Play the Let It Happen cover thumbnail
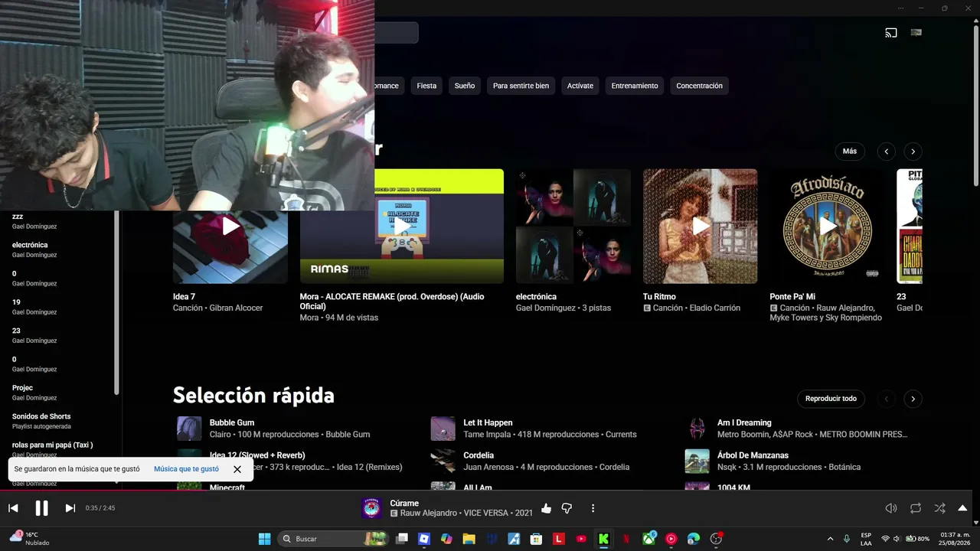Image resolution: width=980 pixels, height=551 pixels. (x=443, y=429)
